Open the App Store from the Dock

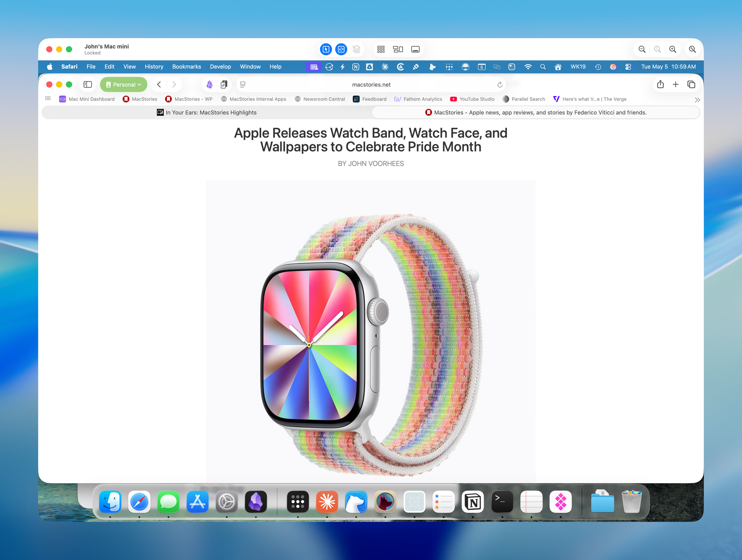(x=197, y=502)
